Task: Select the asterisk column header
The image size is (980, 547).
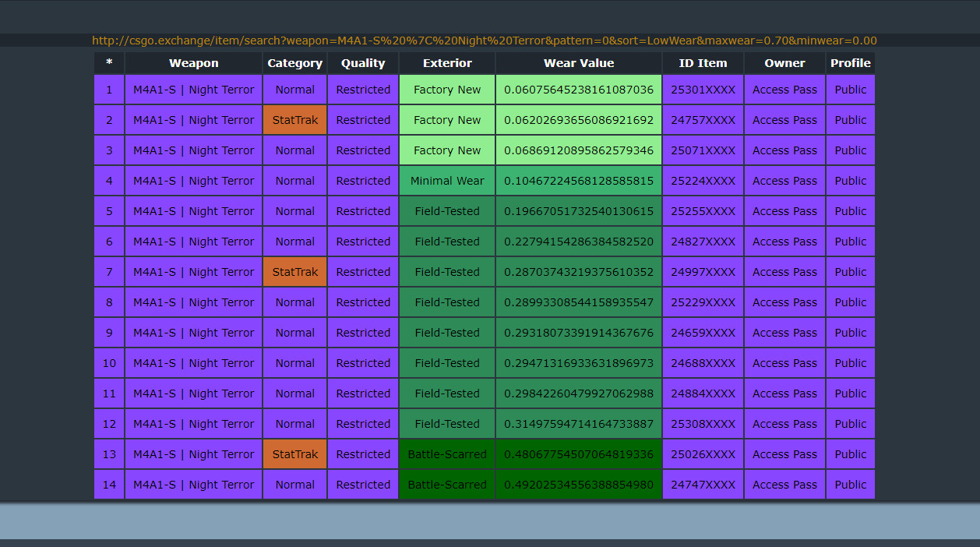Action: click(109, 63)
